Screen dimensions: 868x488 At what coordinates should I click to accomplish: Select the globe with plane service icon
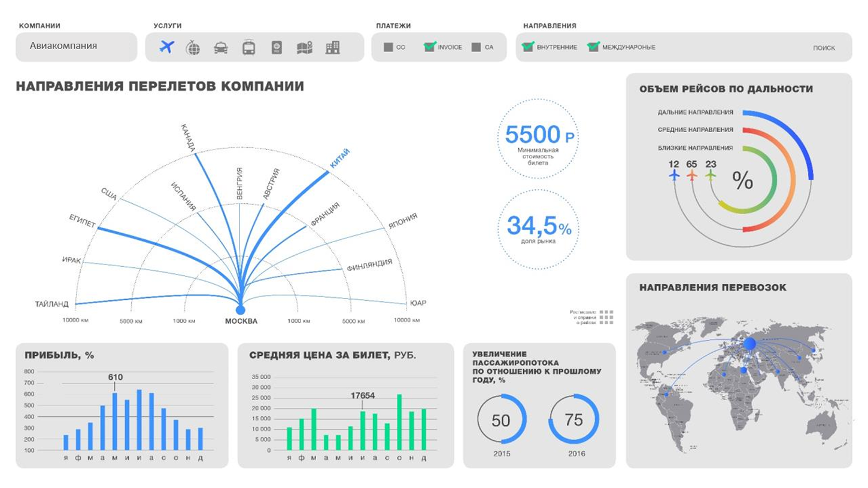coord(193,47)
